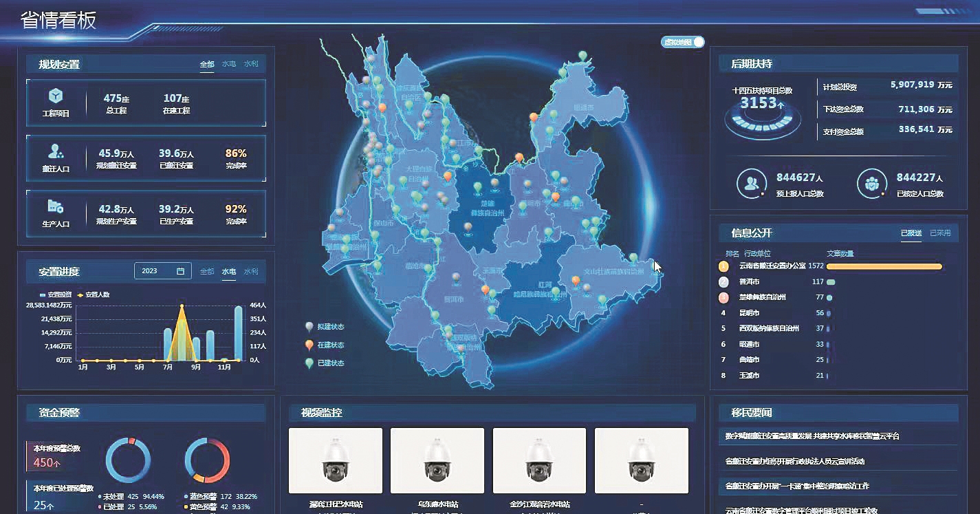Click the yellow August peak point in the chart

tap(182, 306)
